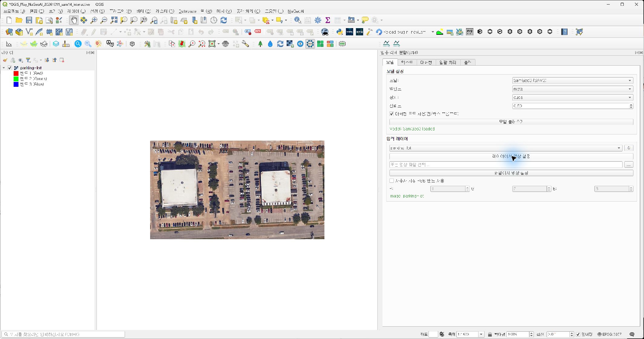The width and height of the screenshot is (644, 339).
Task: Open the device dropdown showing cuda
Action: click(x=573, y=97)
